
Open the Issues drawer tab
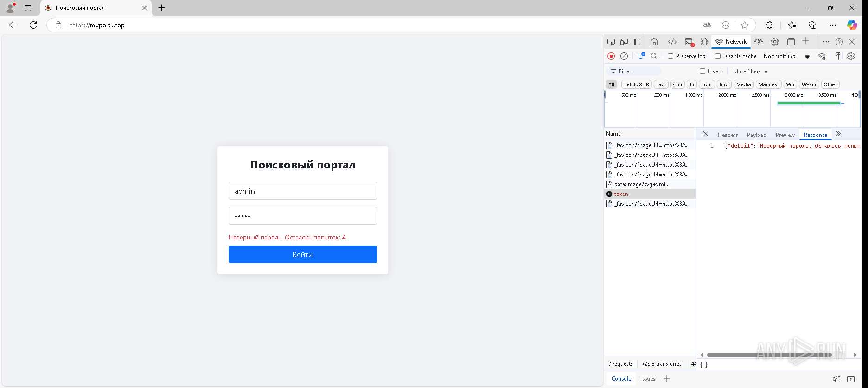coord(648,379)
